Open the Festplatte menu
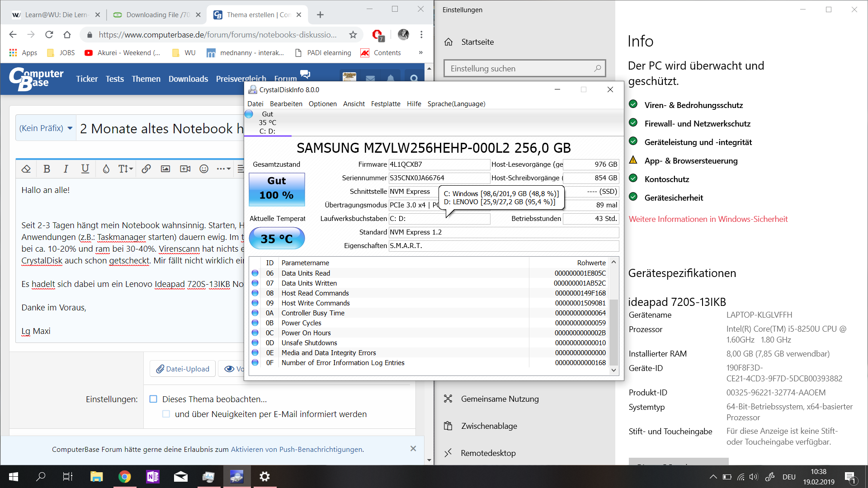This screenshot has height=488, width=868. click(x=385, y=104)
